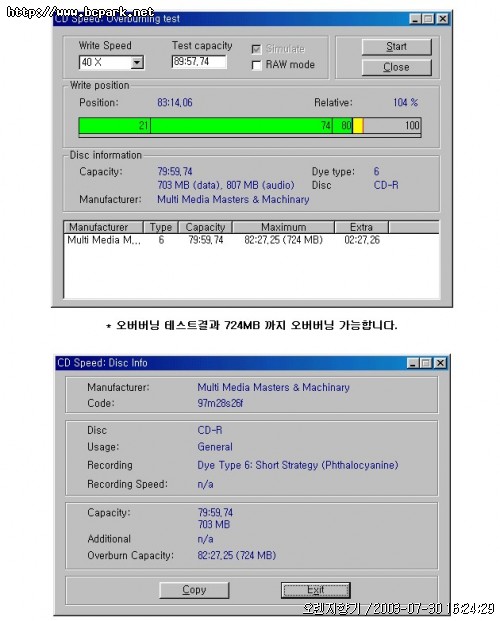Image resolution: width=500 pixels, height=621 pixels.
Task: Sort by the Type column header
Action: (160, 227)
